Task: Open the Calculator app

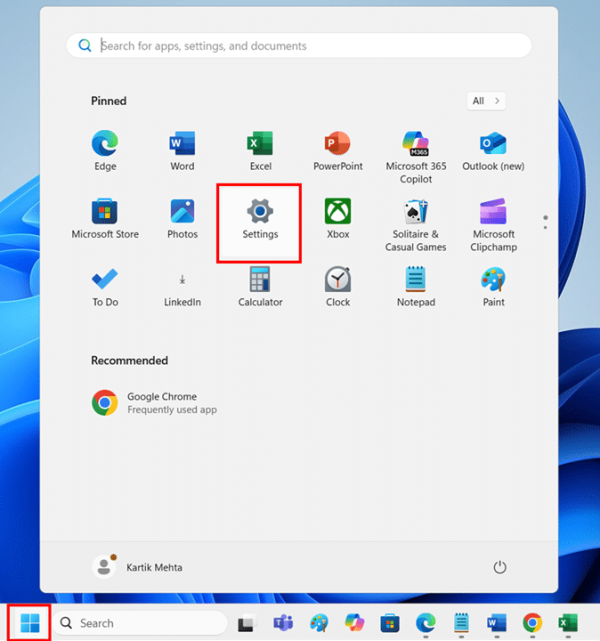Action: point(260,287)
